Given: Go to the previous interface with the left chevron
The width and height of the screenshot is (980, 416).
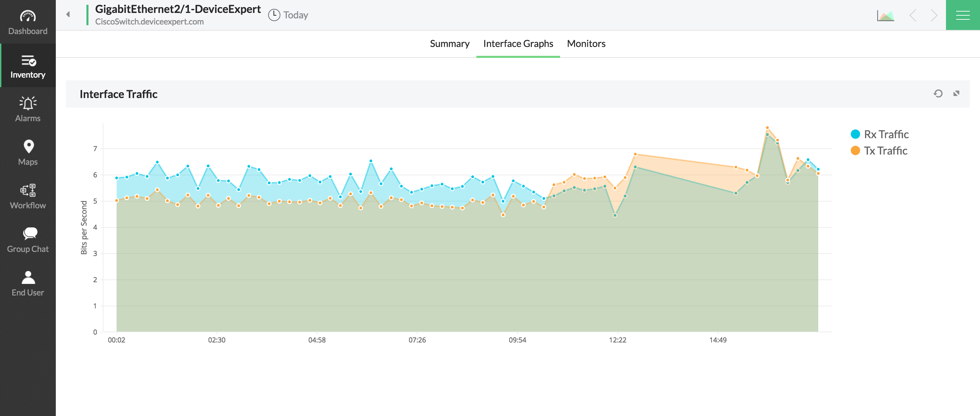Looking at the screenshot, I should pos(913,16).
